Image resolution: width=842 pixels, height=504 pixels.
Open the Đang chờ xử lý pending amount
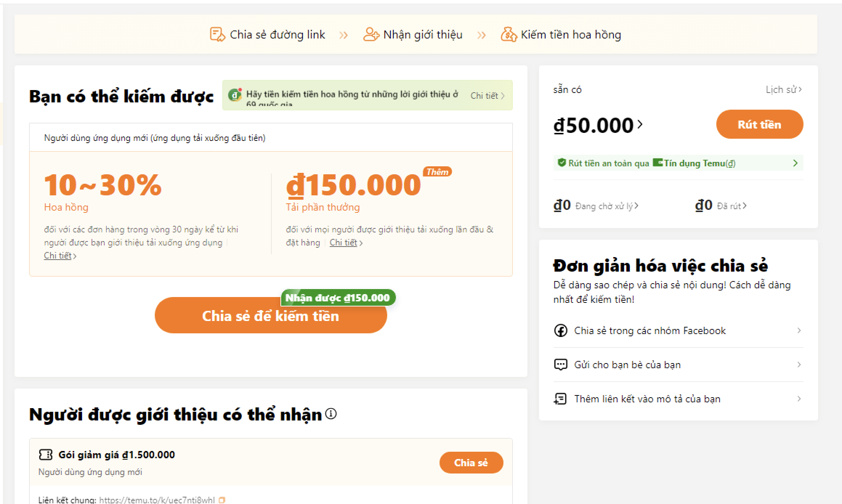click(606, 206)
